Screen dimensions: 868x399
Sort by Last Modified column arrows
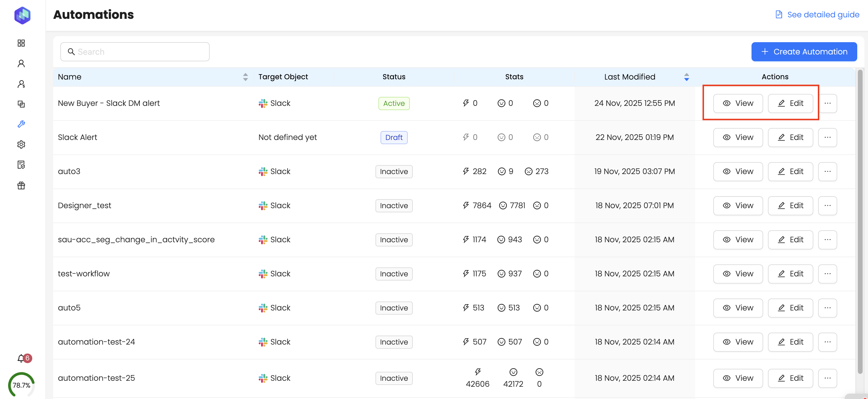click(x=686, y=77)
